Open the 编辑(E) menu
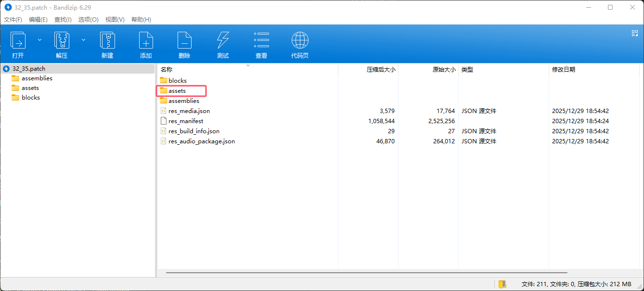The image size is (644, 291). 38,20
